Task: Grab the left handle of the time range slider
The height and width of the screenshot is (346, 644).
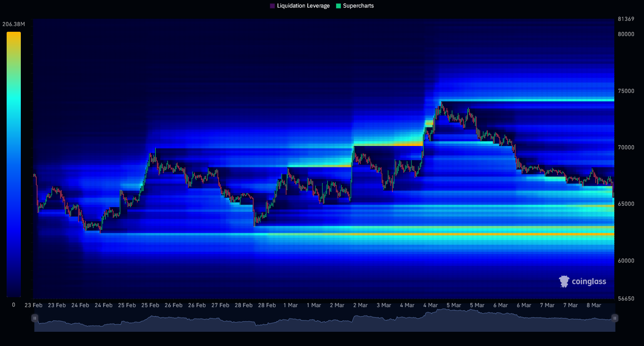Action: [35, 318]
